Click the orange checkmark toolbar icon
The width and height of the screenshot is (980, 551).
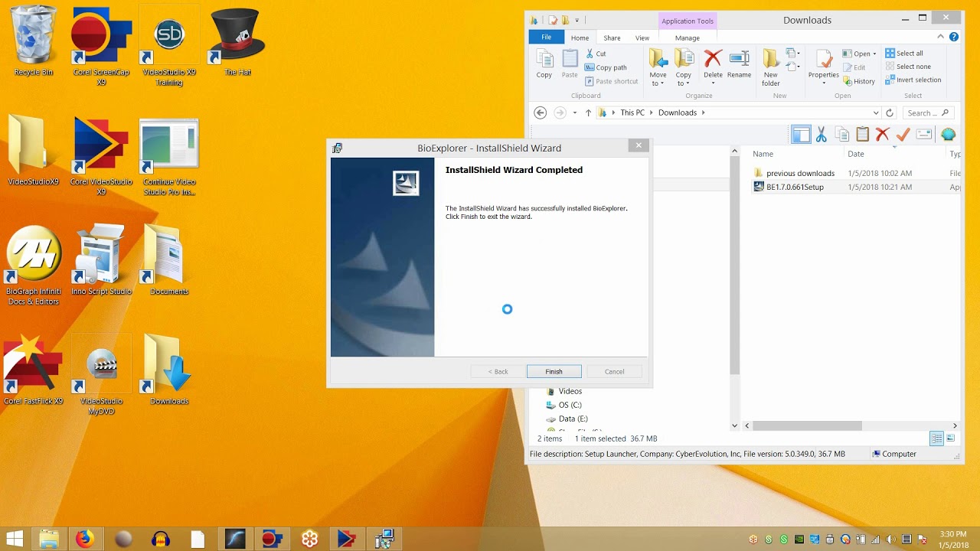[903, 135]
